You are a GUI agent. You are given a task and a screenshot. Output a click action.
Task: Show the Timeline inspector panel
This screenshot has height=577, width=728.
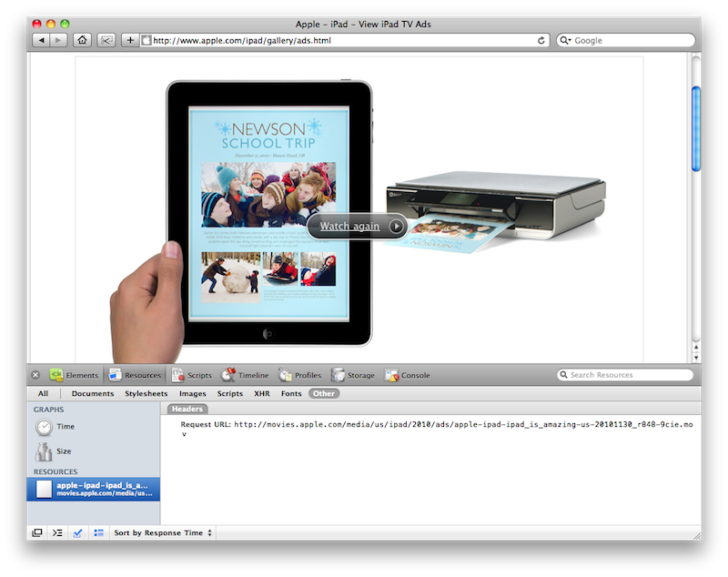[245, 375]
